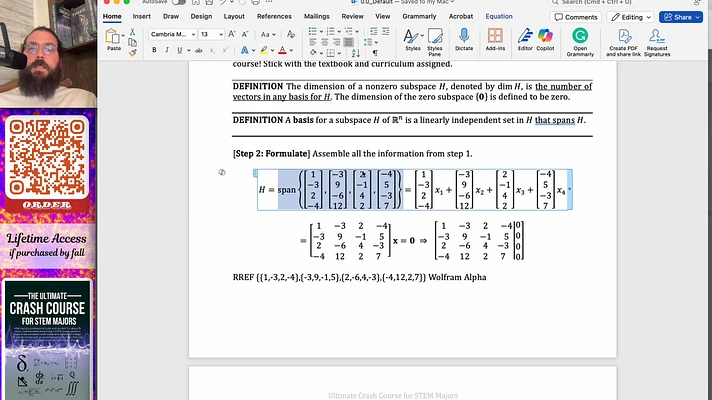Align text left
Image resolution: width=712 pixels, height=400 pixels.
coord(313,42)
